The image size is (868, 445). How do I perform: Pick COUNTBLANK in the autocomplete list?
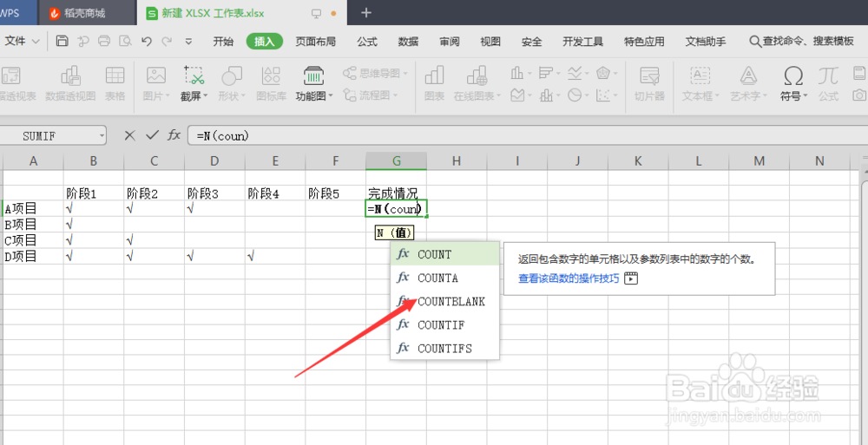[445, 302]
